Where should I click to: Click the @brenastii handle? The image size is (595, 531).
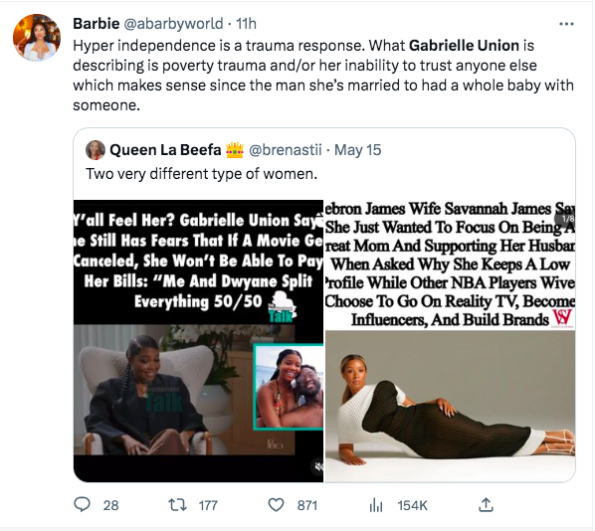(x=285, y=150)
